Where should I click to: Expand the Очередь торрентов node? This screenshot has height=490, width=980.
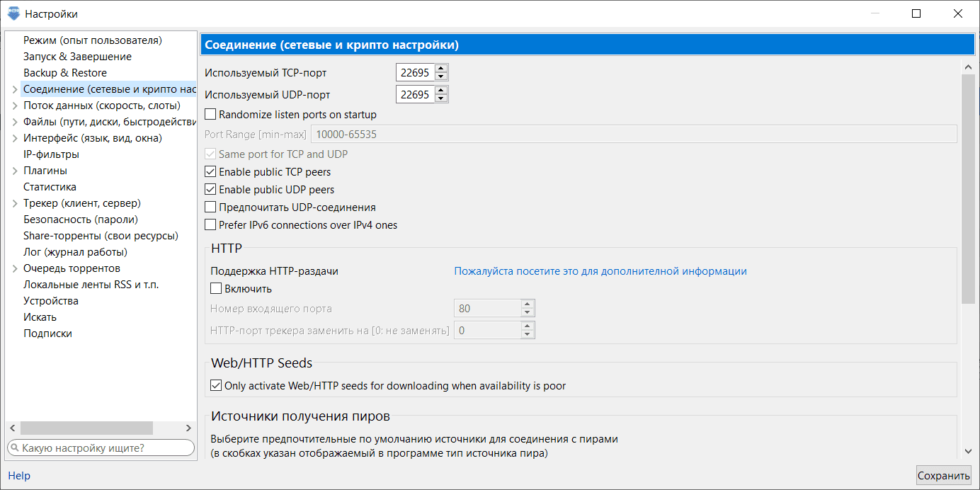(x=15, y=269)
